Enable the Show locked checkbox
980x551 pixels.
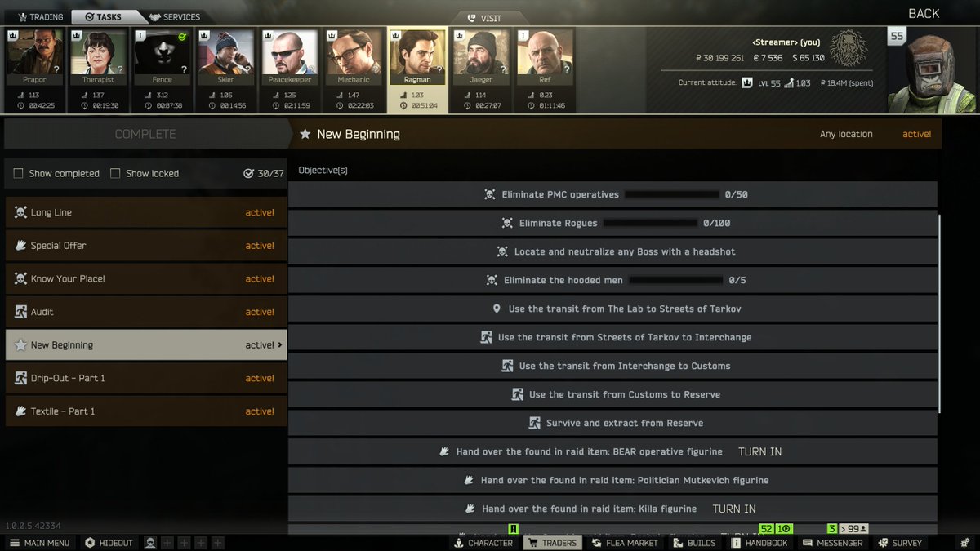(115, 173)
